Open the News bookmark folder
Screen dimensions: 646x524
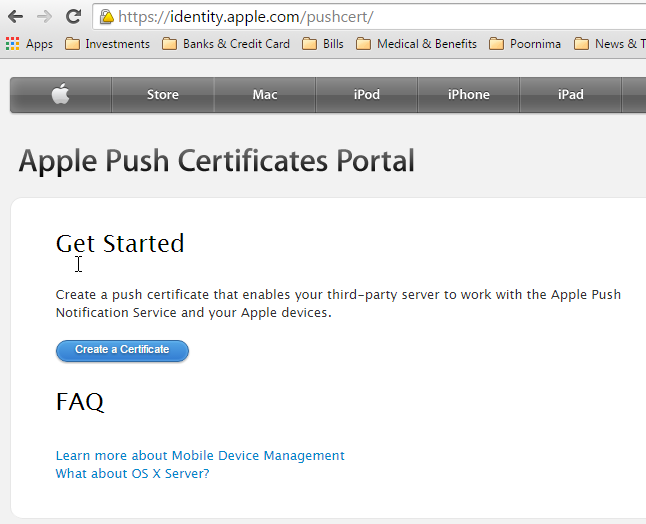click(610, 44)
